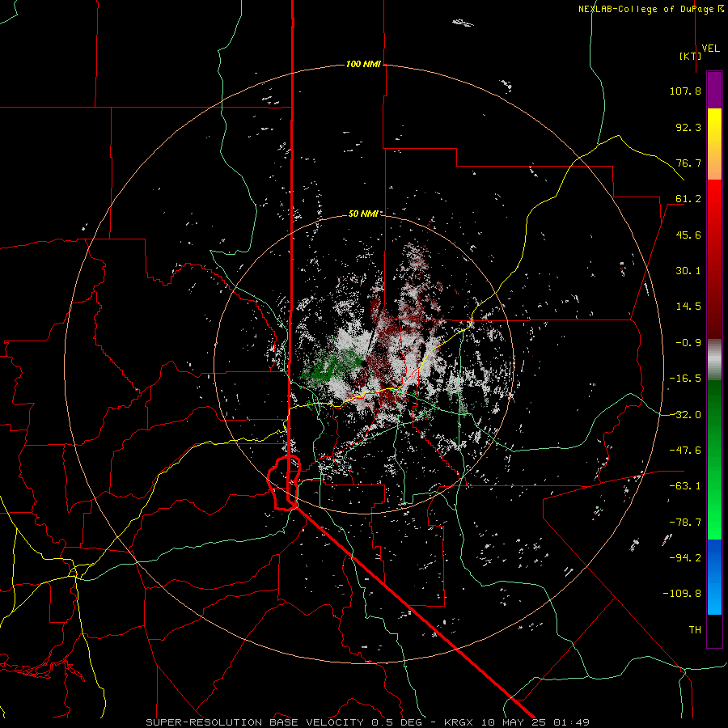Click the Super-Resolution Base Velocity caption
Viewport: 728px width, 728px height.
368,722
